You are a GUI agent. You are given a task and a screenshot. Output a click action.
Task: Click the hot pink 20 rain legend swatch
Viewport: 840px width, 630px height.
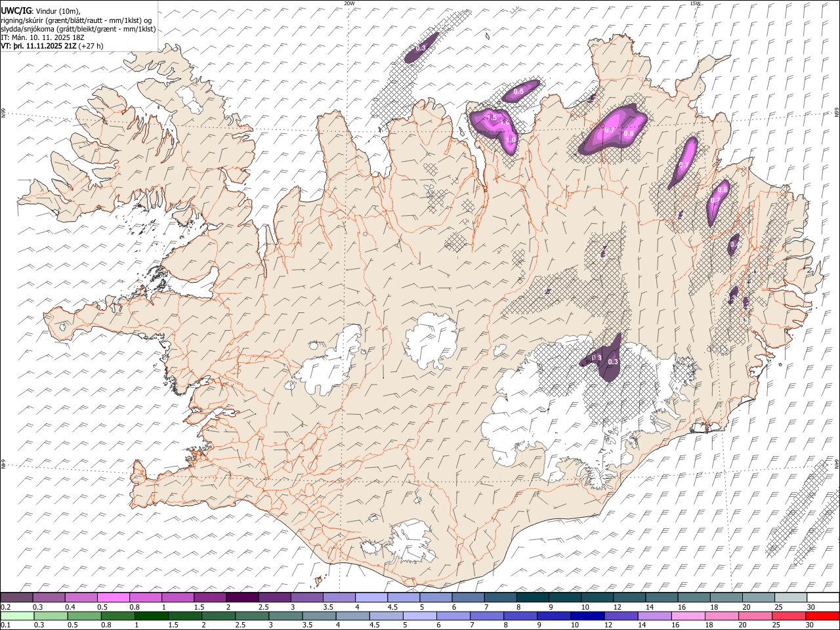click(755, 616)
